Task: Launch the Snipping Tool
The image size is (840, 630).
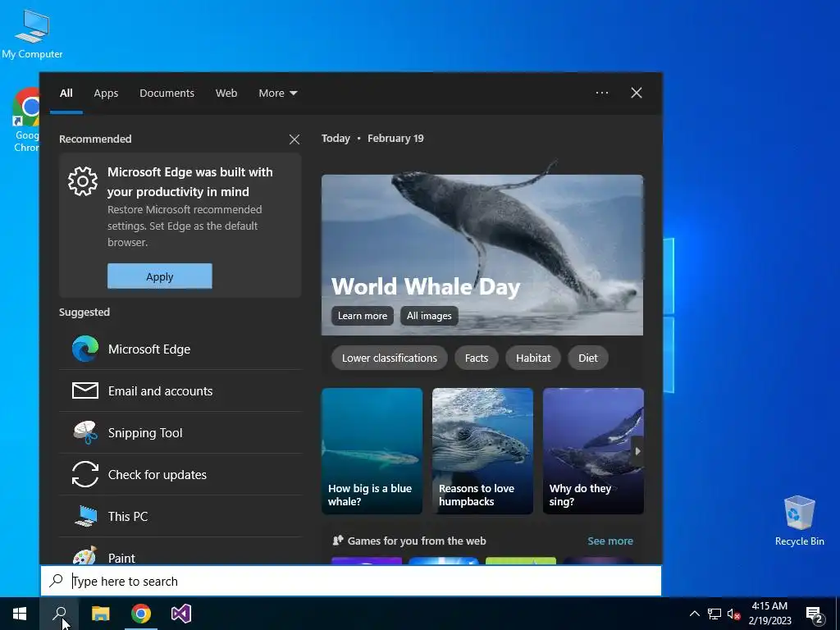Action: click(x=180, y=433)
